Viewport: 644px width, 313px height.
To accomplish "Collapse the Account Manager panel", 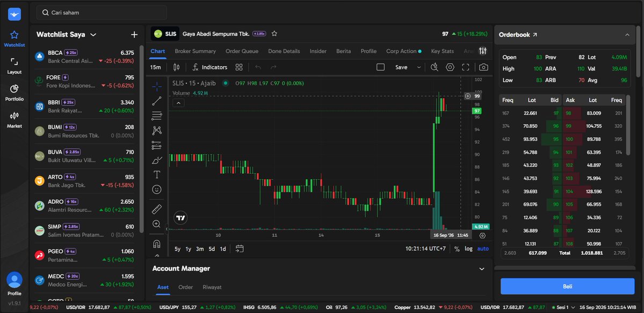I will (482, 268).
